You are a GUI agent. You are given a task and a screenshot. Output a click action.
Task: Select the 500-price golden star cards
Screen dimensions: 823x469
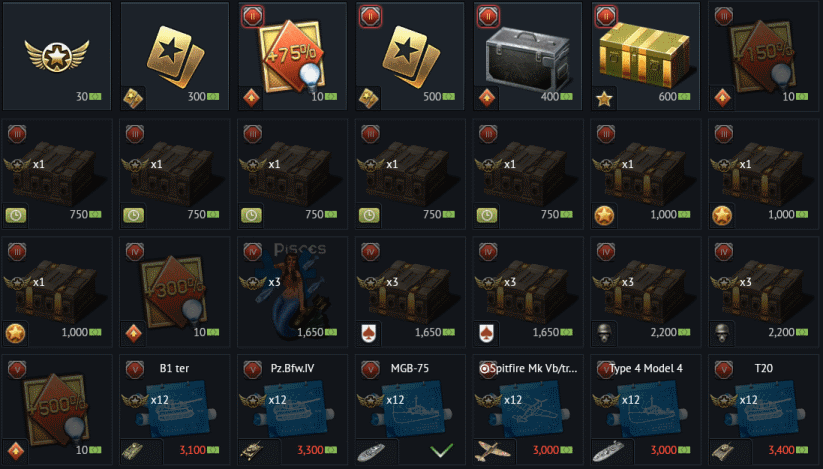[410, 56]
